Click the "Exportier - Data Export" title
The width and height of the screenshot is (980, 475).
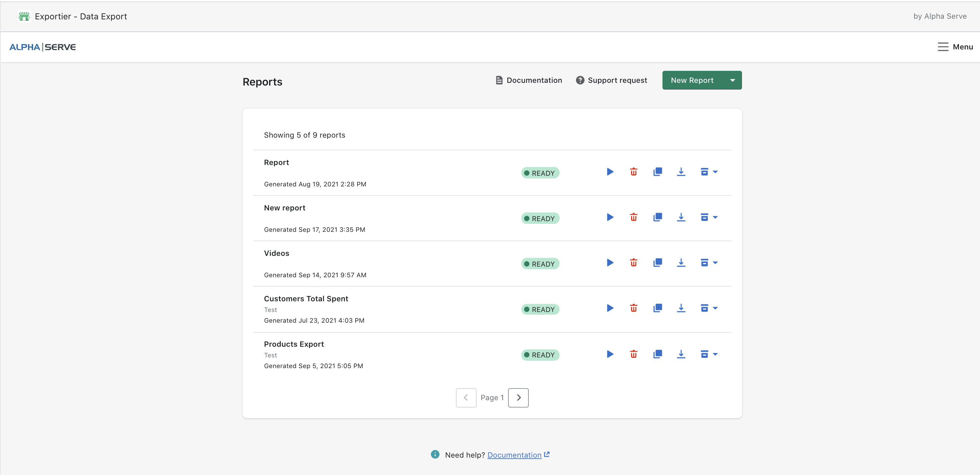(x=81, y=16)
